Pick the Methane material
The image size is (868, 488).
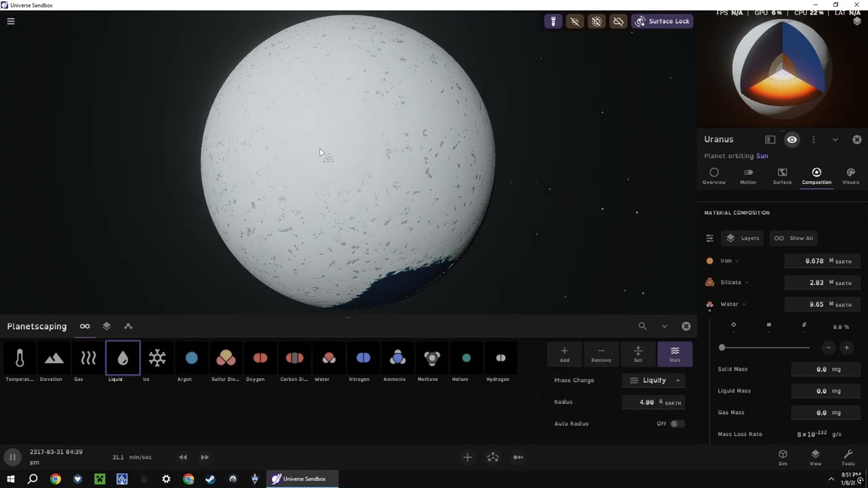[x=432, y=359]
